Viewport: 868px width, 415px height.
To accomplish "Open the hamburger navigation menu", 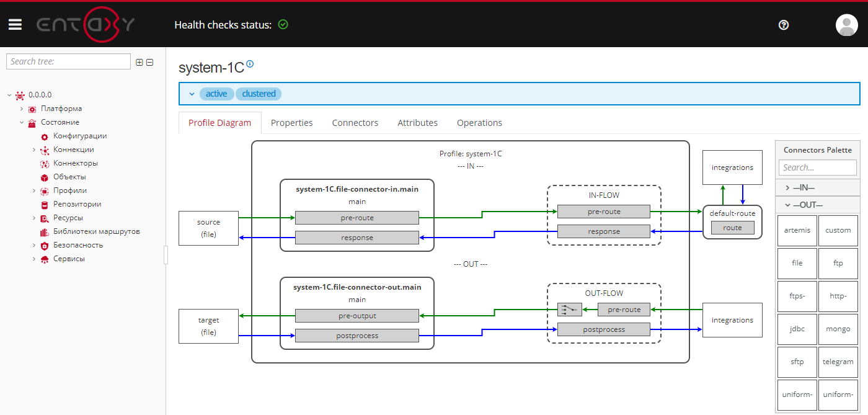I will tap(15, 24).
